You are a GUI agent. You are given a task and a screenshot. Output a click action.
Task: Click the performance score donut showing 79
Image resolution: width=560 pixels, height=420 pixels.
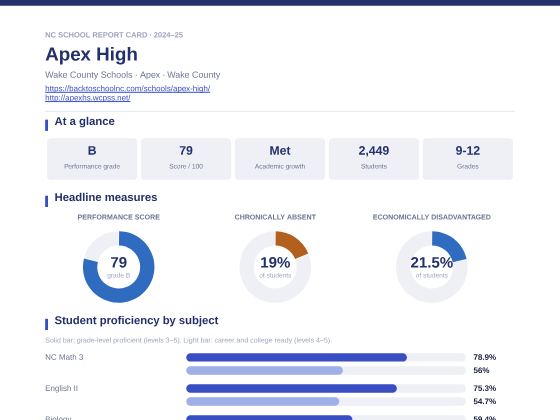(119, 267)
